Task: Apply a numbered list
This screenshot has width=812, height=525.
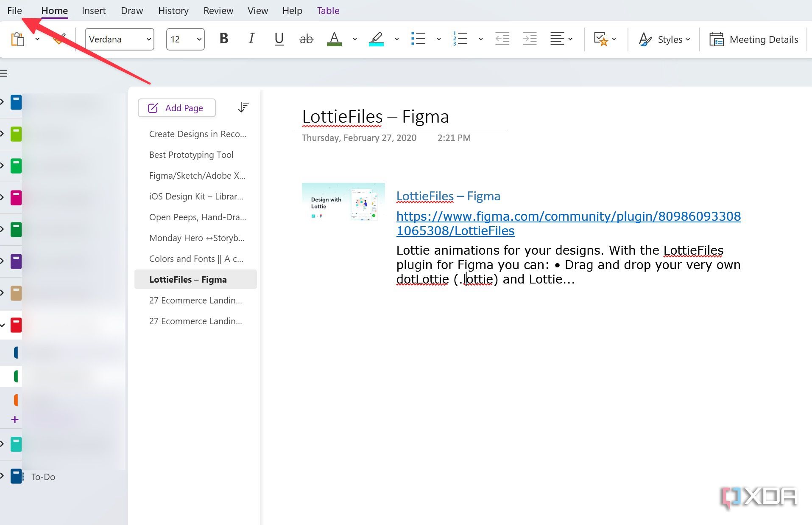Action: 460,39
